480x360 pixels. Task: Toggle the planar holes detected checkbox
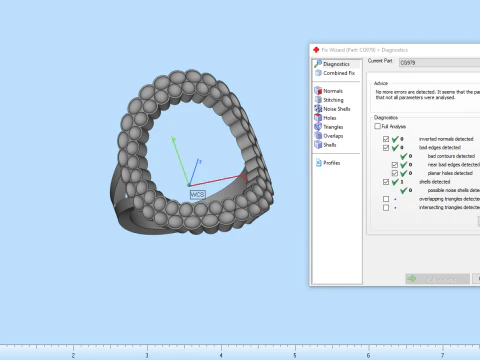[395, 173]
